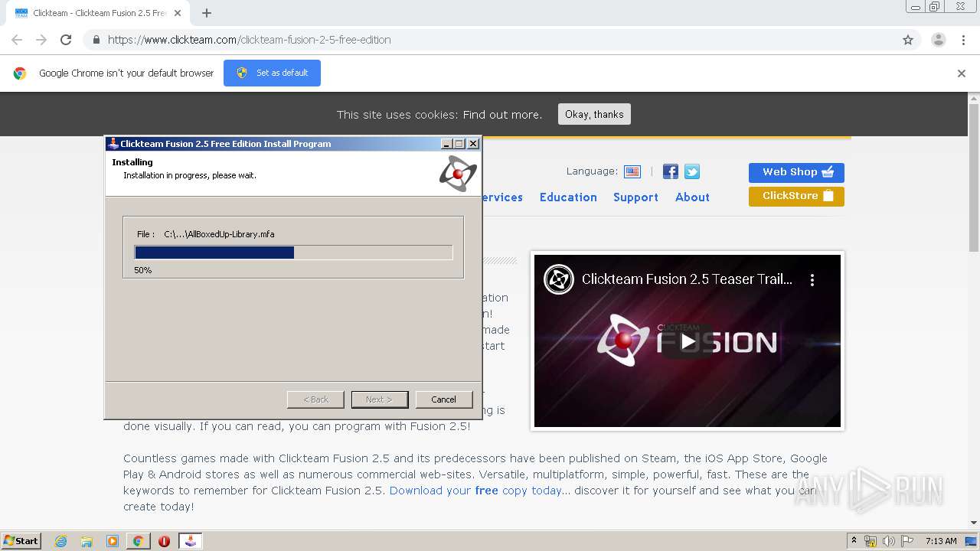Click the installer title bar app icon
980x551 pixels.
point(113,143)
